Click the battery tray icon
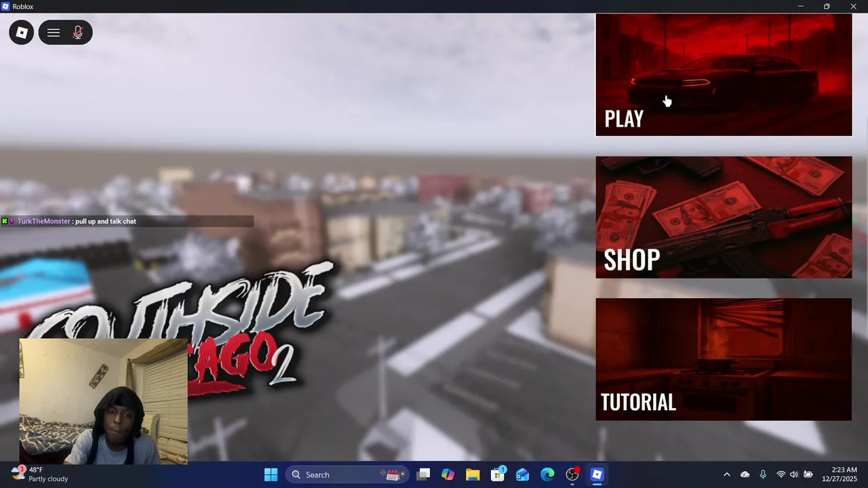Viewport: 868px width, 488px height. click(808, 474)
